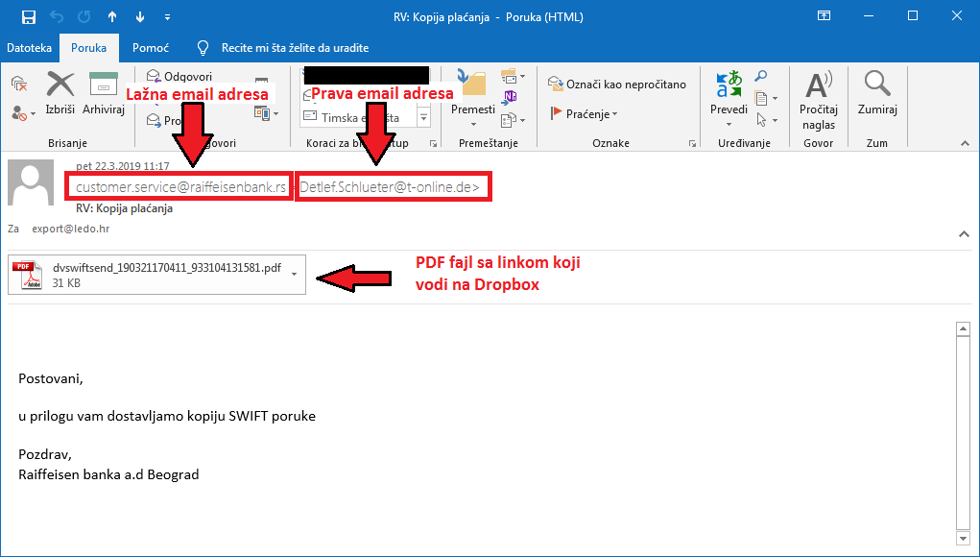Switch to the Datoteka tab
Viewport: 980px width, 557px height.
(29, 47)
